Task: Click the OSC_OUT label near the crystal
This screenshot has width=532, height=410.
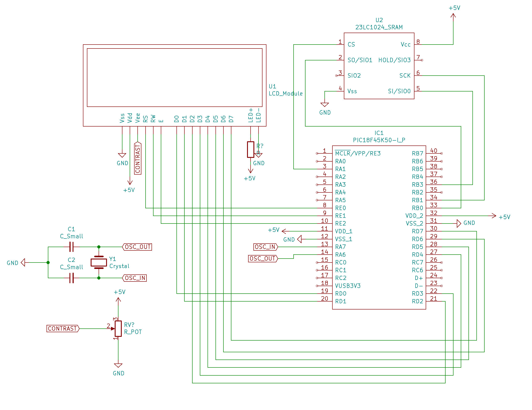Action: click(x=138, y=247)
